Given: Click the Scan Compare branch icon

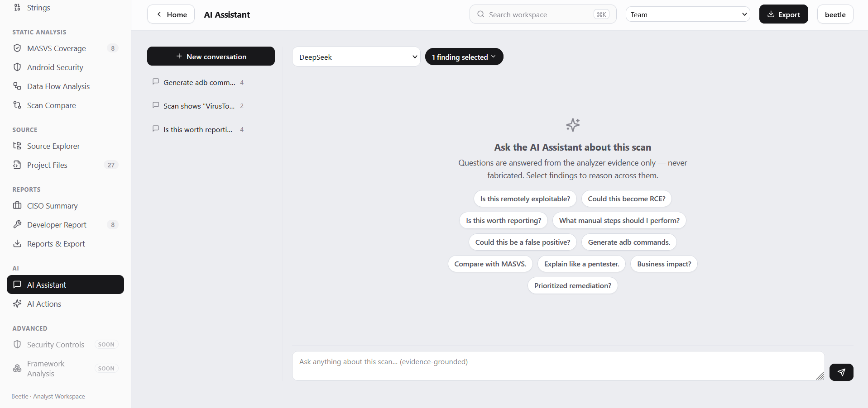Looking at the screenshot, I should [x=17, y=105].
